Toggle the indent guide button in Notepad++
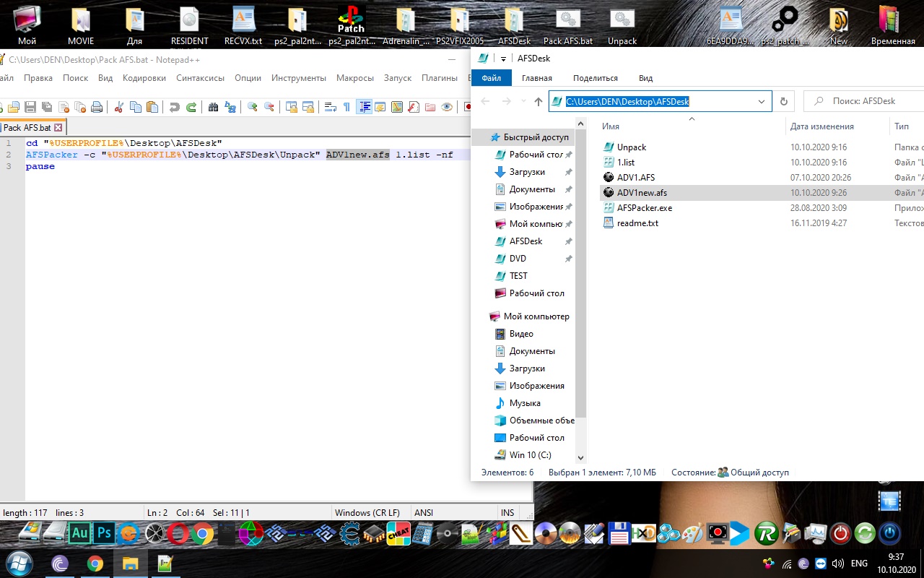This screenshot has width=924, height=578. pos(365,107)
